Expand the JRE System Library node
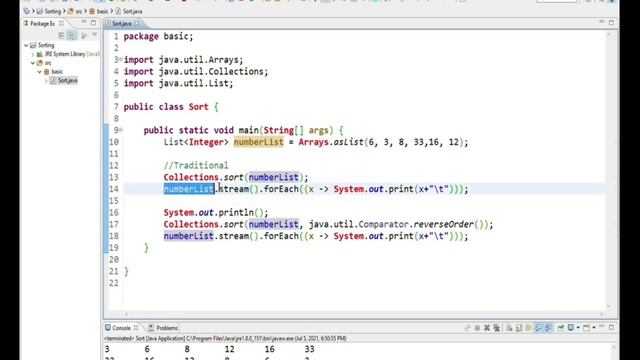The height and width of the screenshot is (360, 640). pyautogui.click(x=33, y=54)
